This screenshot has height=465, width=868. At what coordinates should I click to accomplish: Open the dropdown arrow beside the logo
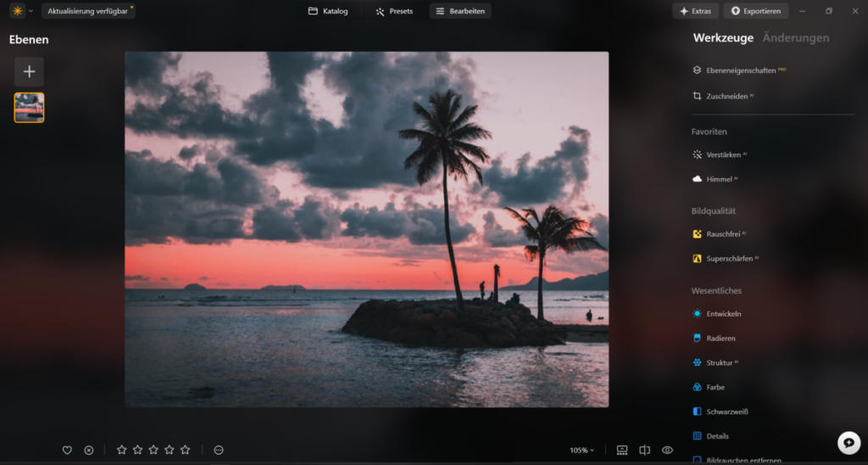(x=31, y=11)
